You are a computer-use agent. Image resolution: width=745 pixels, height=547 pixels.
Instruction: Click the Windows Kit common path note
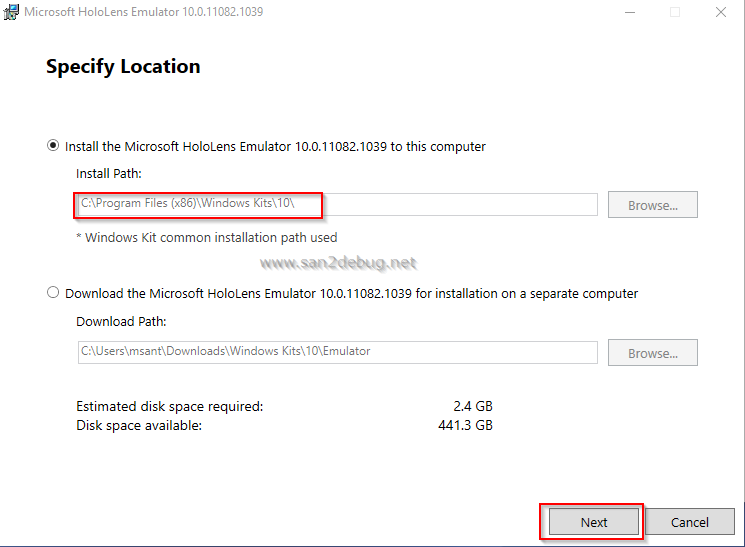coord(207,238)
